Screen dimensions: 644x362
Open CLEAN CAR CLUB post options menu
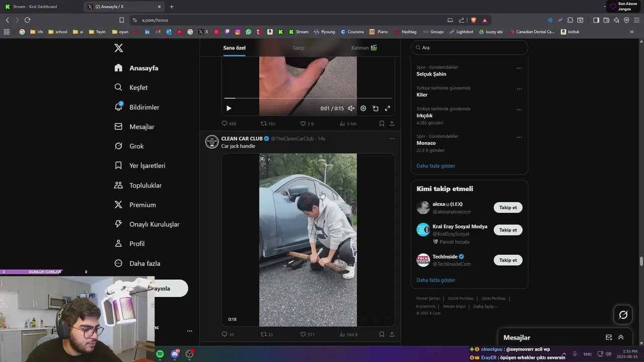pyautogui.click(x=392, y=139)
